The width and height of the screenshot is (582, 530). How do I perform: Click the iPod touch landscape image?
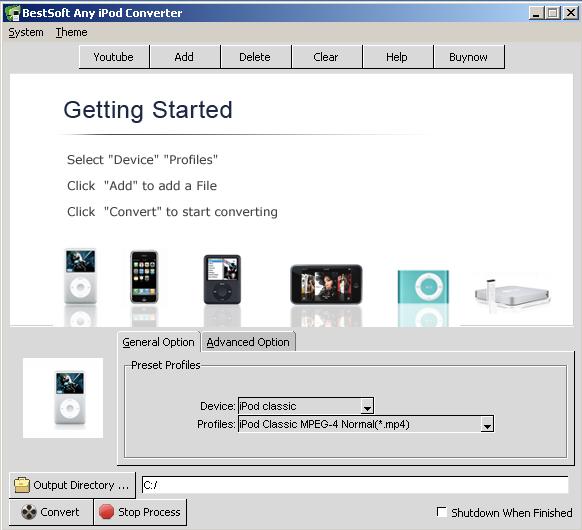pos(326,284)
